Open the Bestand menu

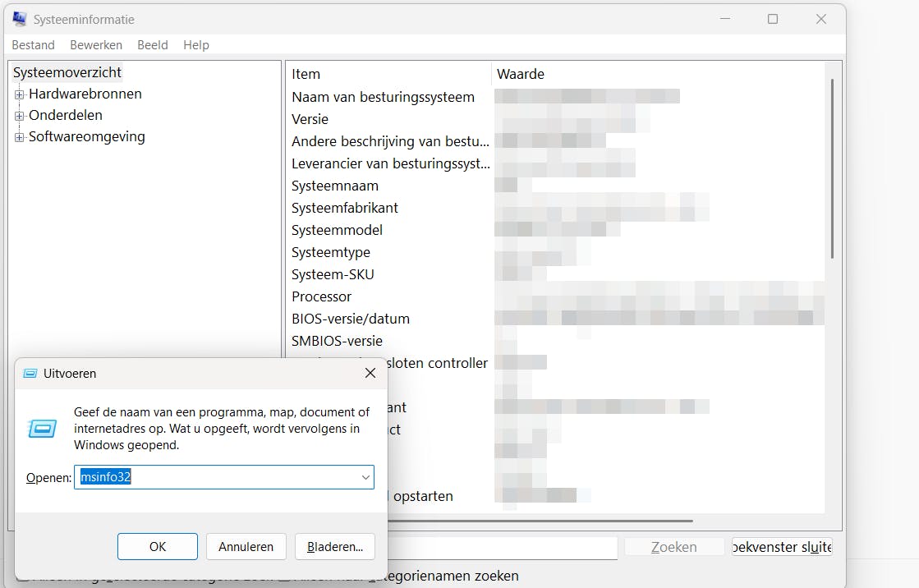pyautogui.click(x=32, y=44)
